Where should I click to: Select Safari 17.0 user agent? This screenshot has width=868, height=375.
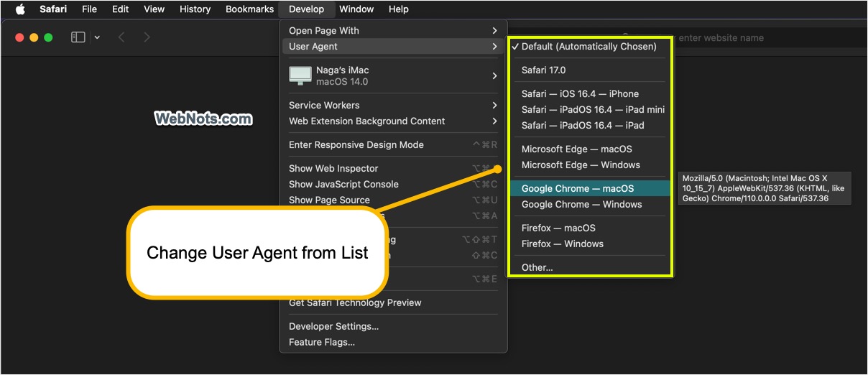click(x=590, y=70)
